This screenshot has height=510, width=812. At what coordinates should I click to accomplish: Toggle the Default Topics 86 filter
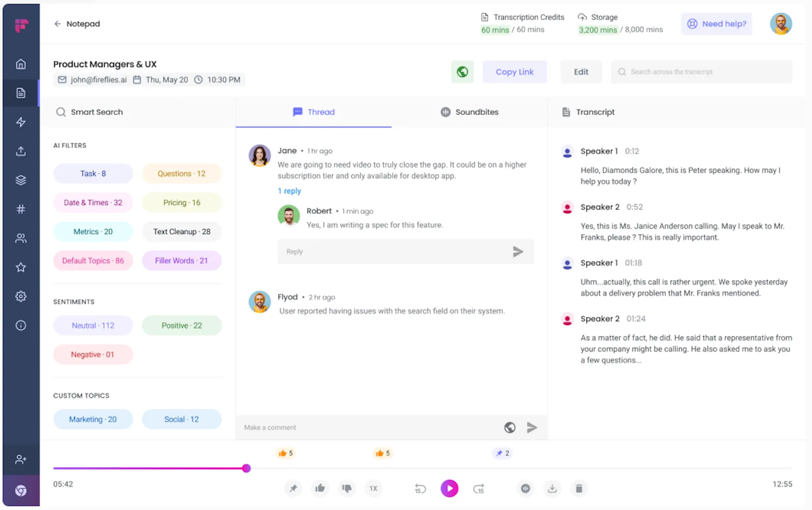point(93,261)
